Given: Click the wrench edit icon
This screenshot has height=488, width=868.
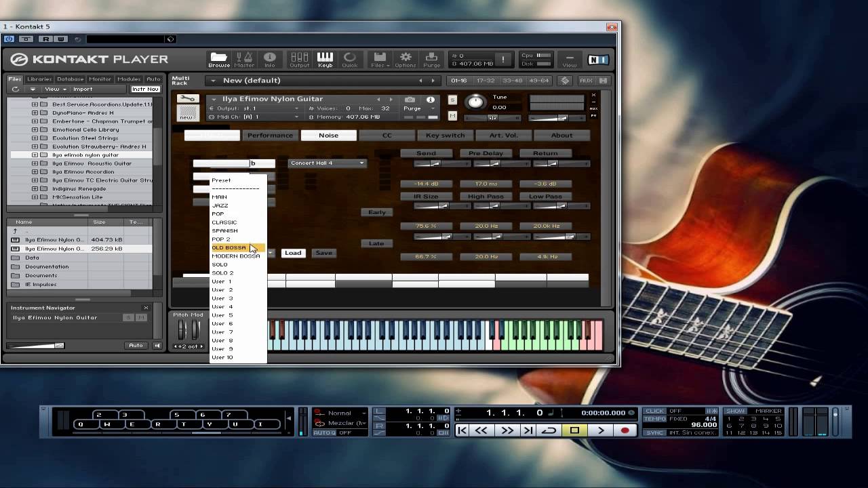Looking at the screenshot, I should pyautogui.click(x=188, y=99).
